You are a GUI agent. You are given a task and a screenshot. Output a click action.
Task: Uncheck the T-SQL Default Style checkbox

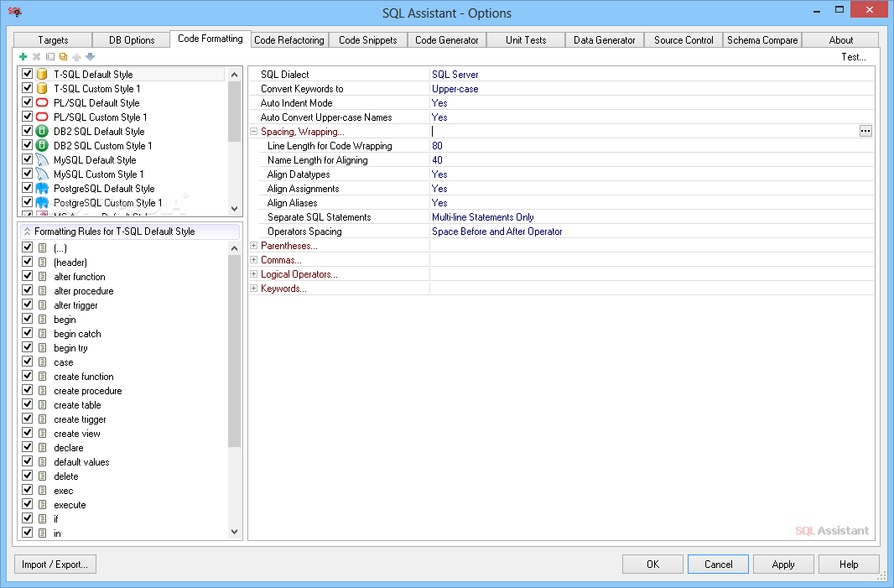(x=27, y=74)
